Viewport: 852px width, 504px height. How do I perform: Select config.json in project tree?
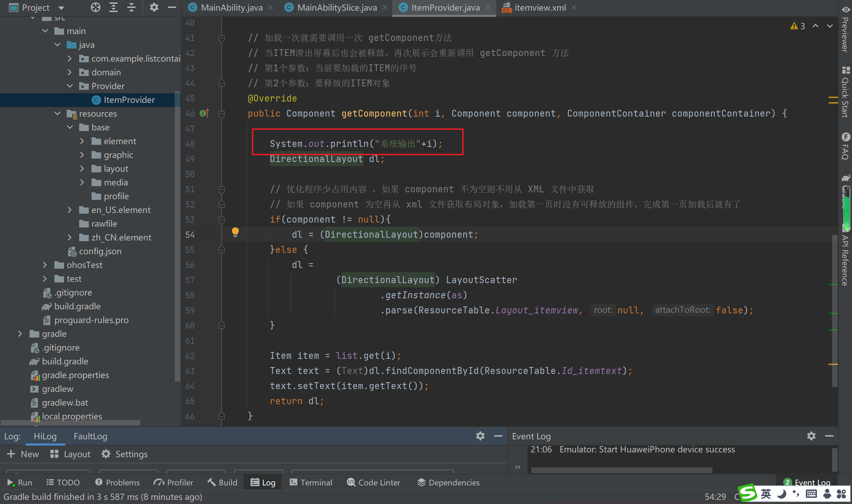tap(95, 251)
